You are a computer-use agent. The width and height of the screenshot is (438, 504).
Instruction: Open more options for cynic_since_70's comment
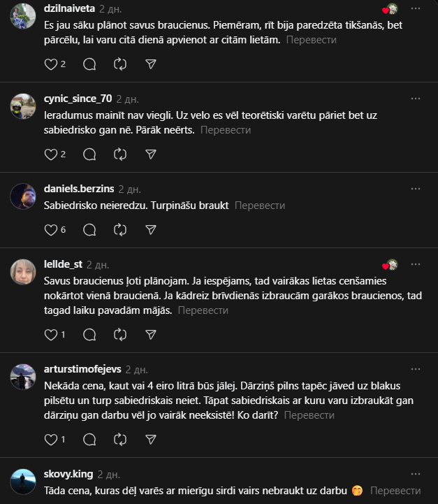pos(416,99)
